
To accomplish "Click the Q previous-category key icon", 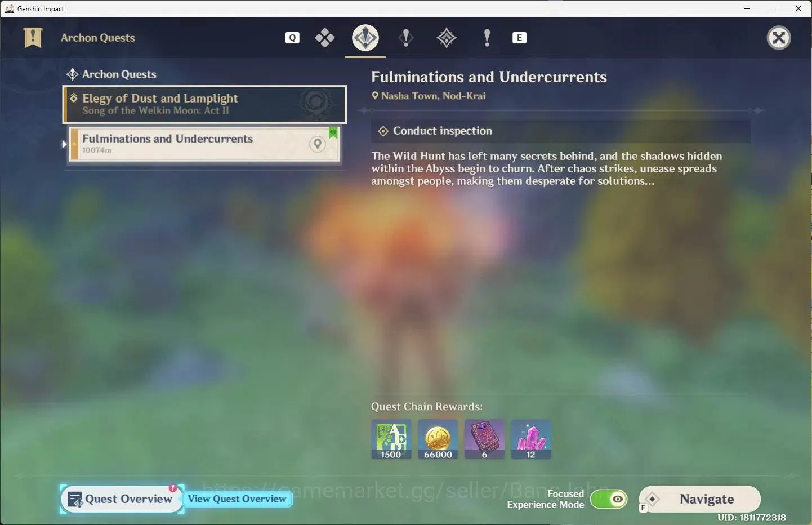I will click(292, 38).
